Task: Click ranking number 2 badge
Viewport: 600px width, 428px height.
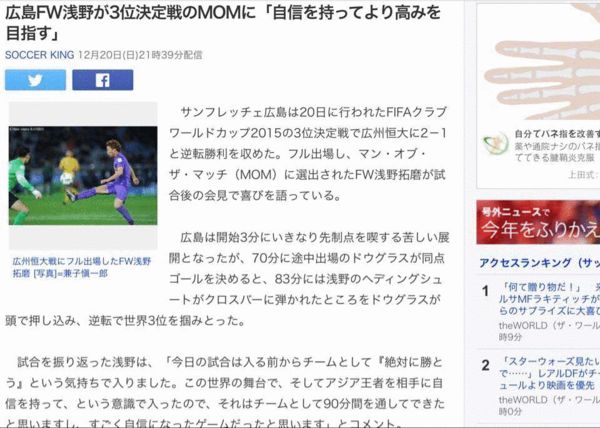Action: pyautogui.click(x=486, y=365)
